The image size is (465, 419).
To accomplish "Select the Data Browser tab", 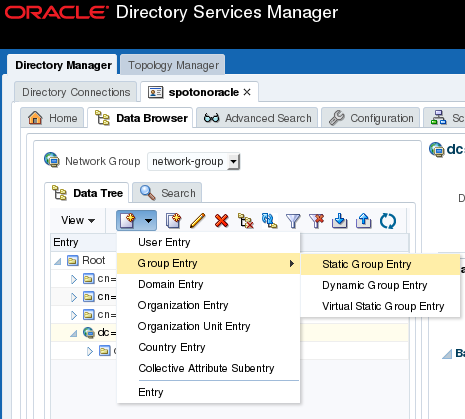I will [141, 118].
